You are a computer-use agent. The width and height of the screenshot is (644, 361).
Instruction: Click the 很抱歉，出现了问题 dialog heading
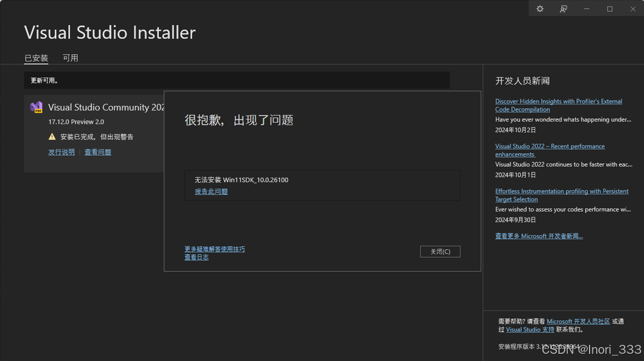tap(239, 120)
